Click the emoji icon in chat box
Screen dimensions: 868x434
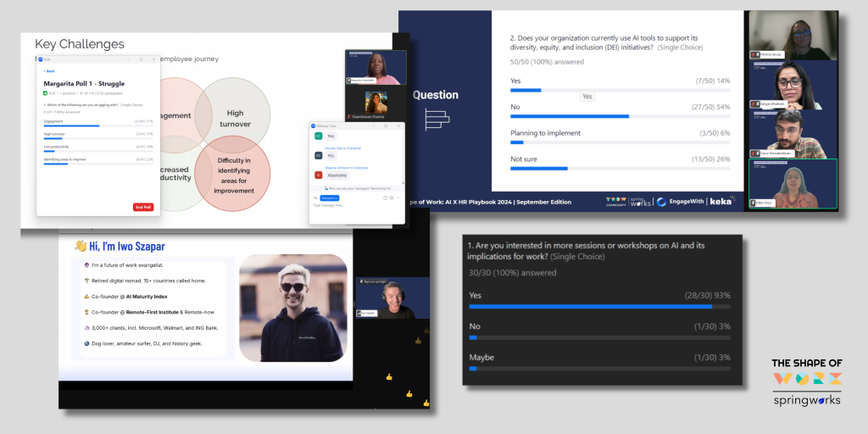[392, 198]
